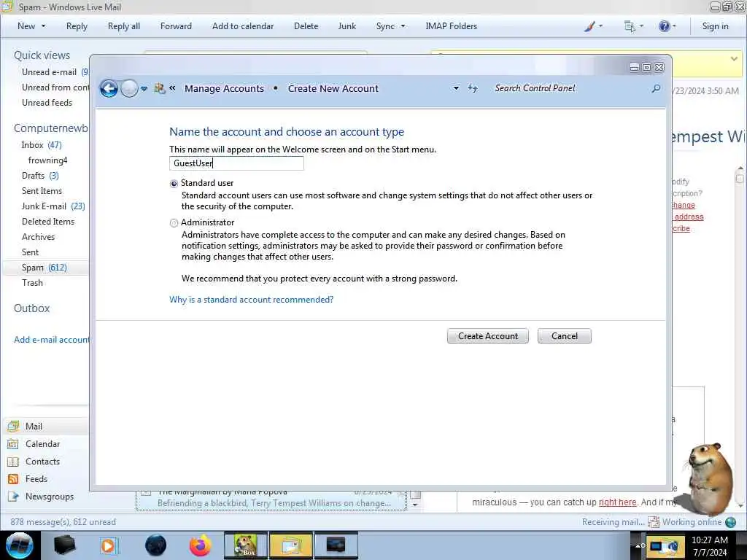
Task: Open the address bar history dropdown
Action: (x=456, y=88)
